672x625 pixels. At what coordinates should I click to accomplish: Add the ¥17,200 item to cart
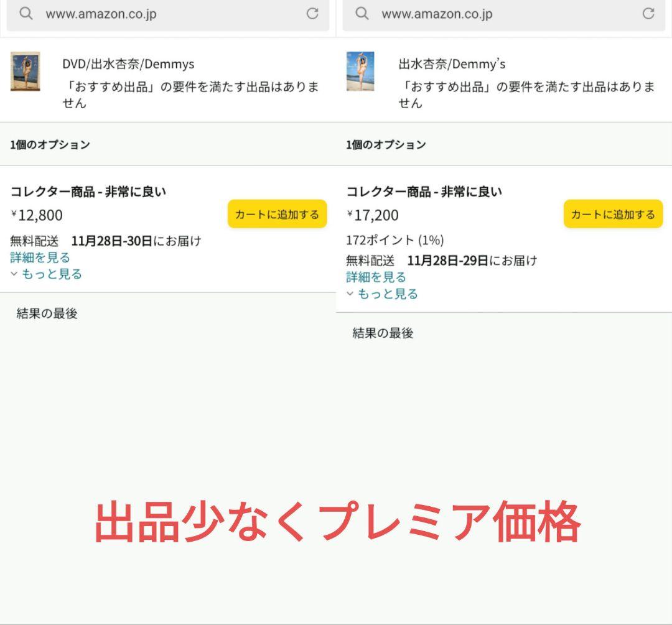click(x=614, y=214)
